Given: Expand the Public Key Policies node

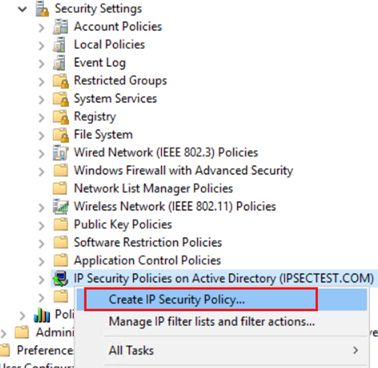Looking at the screenshot, I should click(41, 225).
